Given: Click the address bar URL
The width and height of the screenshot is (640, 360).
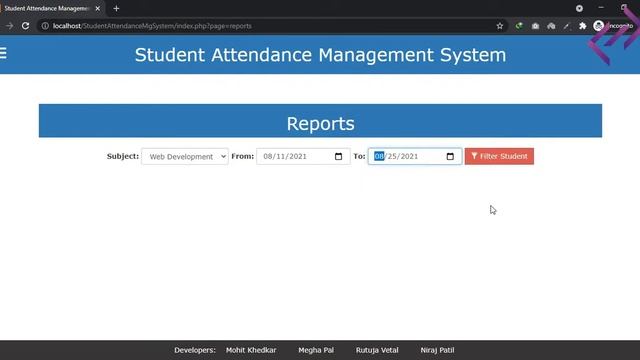Looking at the screenshot, I should [x=152, y=26].
